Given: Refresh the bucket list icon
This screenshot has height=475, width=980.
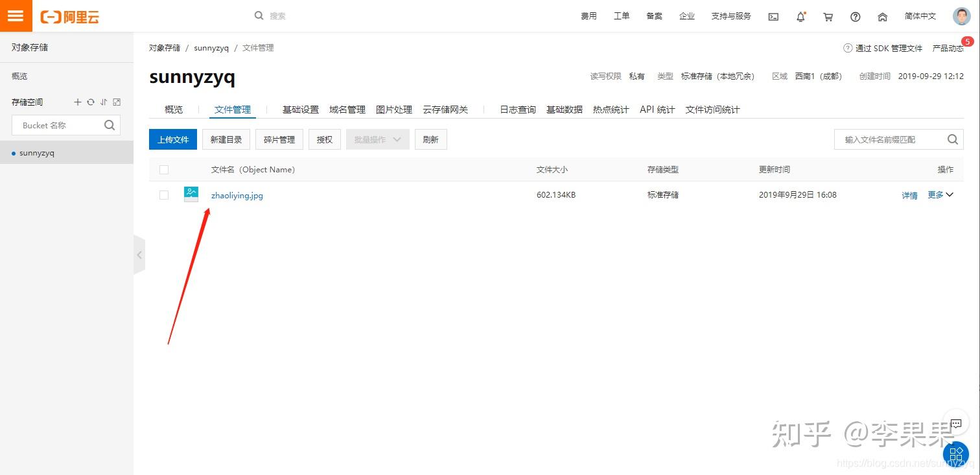Looking at the screenshot, I should [x=91, y=102].
